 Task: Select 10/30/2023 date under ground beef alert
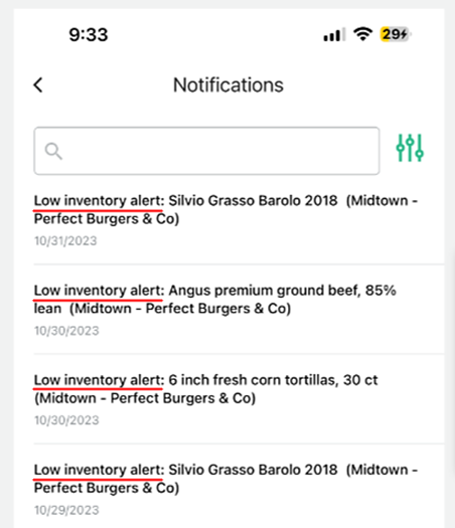pyautogui.click(x=67, y=331)
